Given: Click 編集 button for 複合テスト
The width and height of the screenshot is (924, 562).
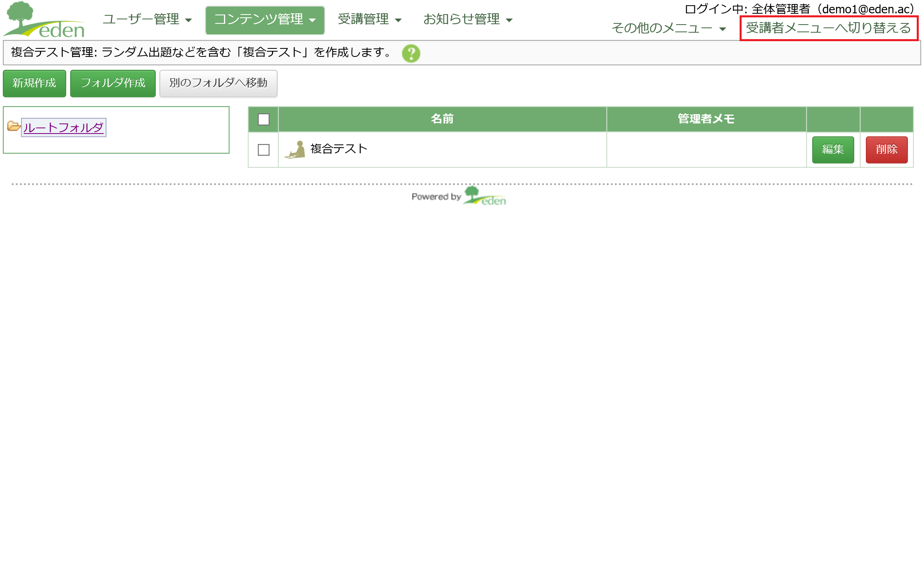Looking at the screenshot, I should click(833, 150).
